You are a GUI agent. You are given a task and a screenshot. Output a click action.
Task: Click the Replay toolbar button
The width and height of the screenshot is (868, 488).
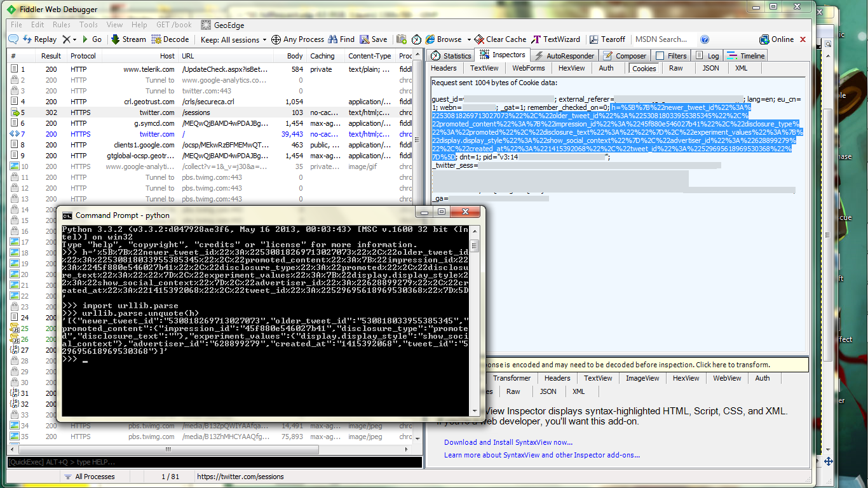point(39,39)
